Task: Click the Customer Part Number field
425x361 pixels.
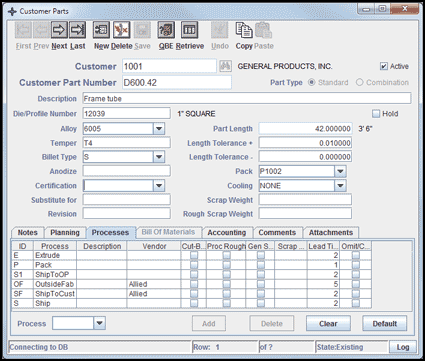Action: [177, 82]
